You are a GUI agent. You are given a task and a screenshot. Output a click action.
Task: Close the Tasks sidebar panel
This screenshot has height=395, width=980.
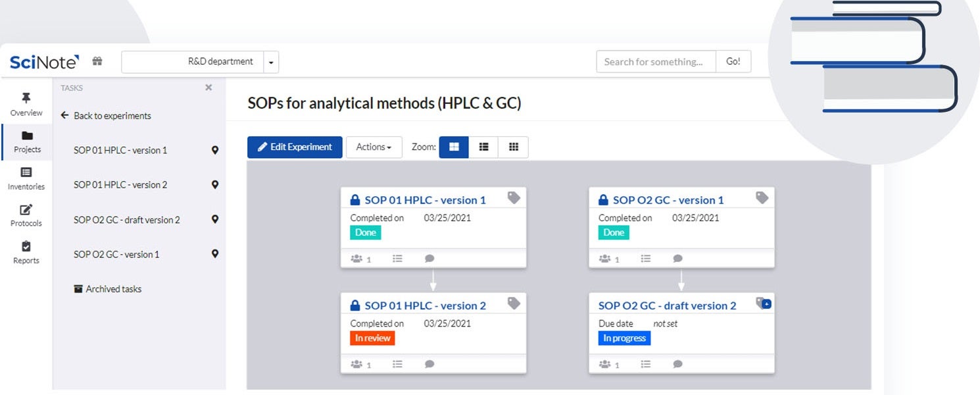coord(208,88)
